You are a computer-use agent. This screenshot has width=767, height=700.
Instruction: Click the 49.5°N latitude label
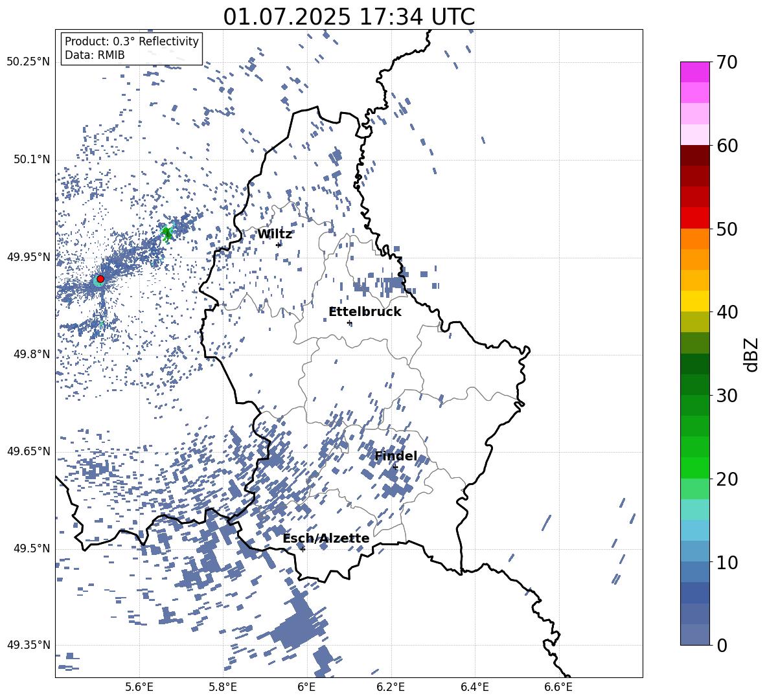click(32, 548)
